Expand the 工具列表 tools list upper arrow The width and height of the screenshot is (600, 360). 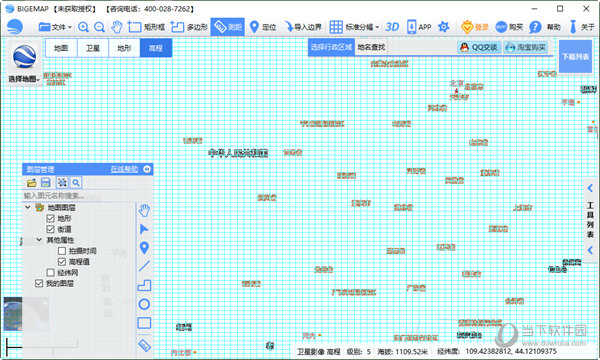(590, 188)
